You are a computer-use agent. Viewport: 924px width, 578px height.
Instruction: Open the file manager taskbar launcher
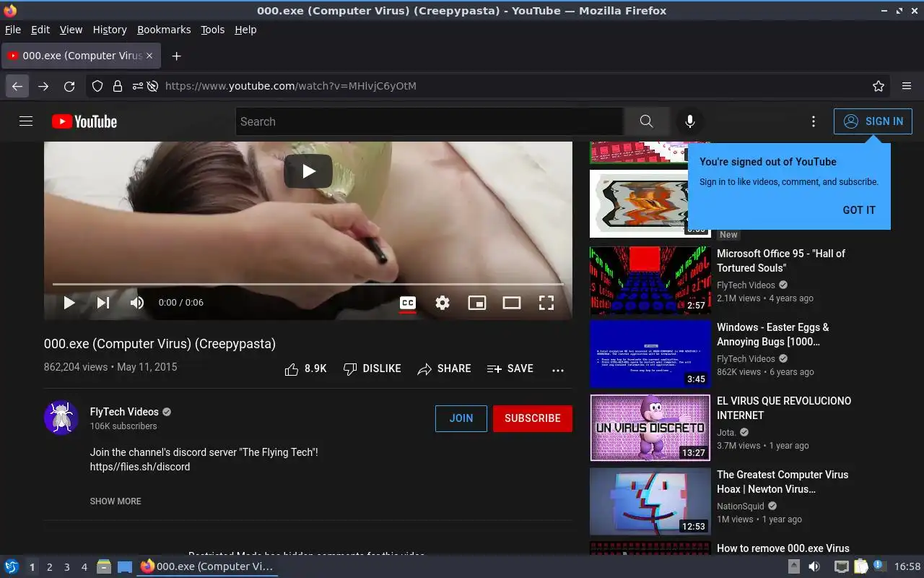104,566
